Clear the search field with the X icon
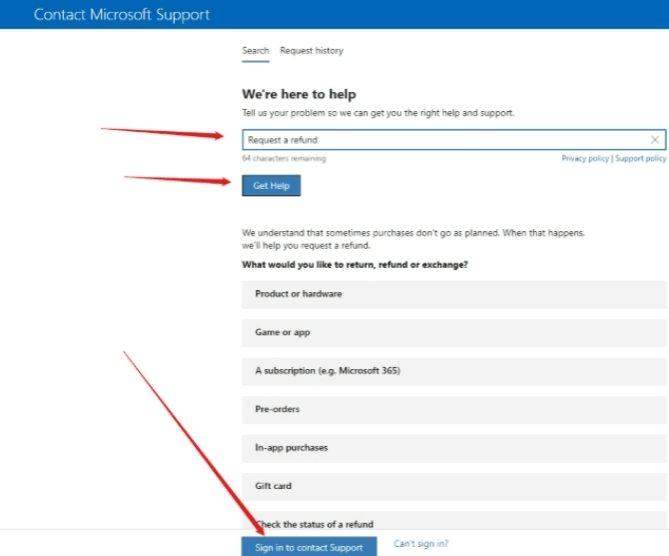The image size is (669, 556). 654,140
